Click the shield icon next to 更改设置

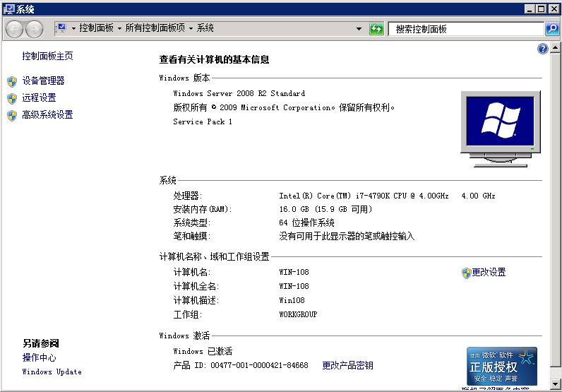tap(466, 273)
